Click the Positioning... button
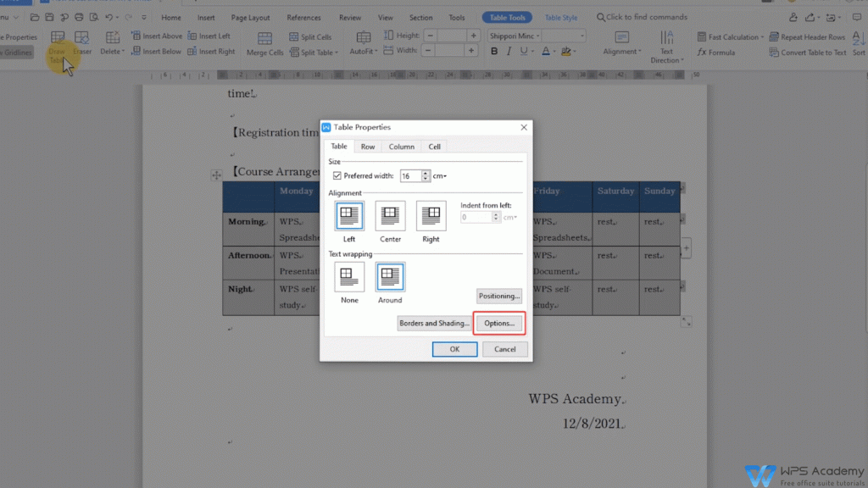Screen dimensions: 868x488 pyautogui.click(x=499, y=296)
